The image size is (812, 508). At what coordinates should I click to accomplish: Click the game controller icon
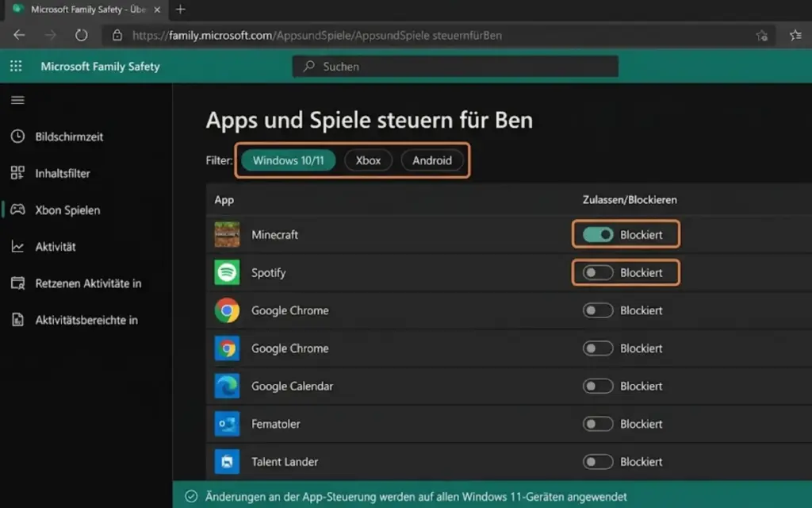tap(17, 210)
